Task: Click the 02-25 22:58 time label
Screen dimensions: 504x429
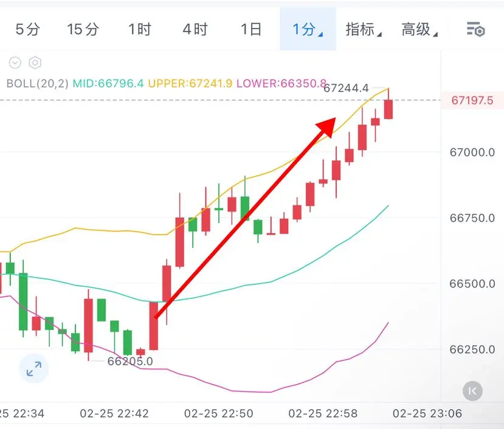Action: click(323, 413)
